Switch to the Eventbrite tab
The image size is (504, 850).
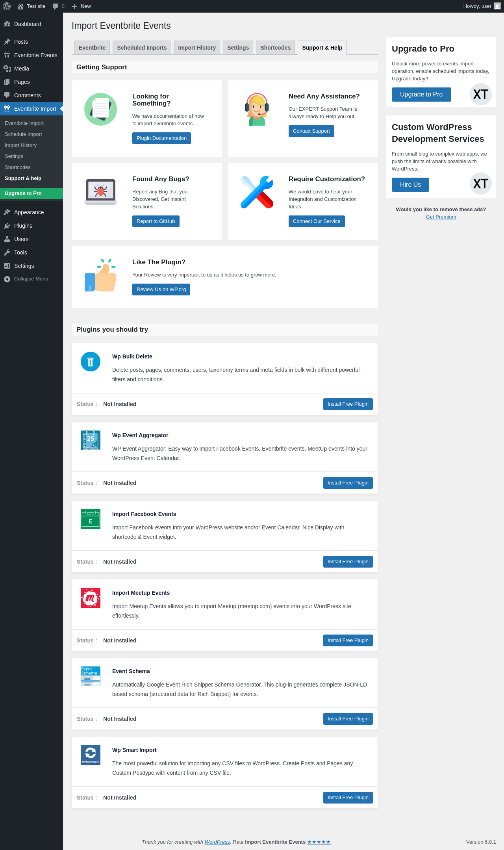pos(92,48)
